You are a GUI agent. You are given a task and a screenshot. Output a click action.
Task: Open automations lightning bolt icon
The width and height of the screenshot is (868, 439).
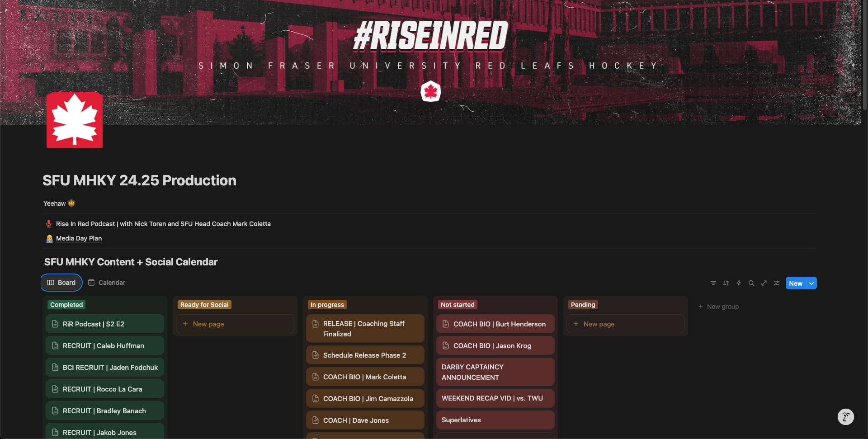739,283
